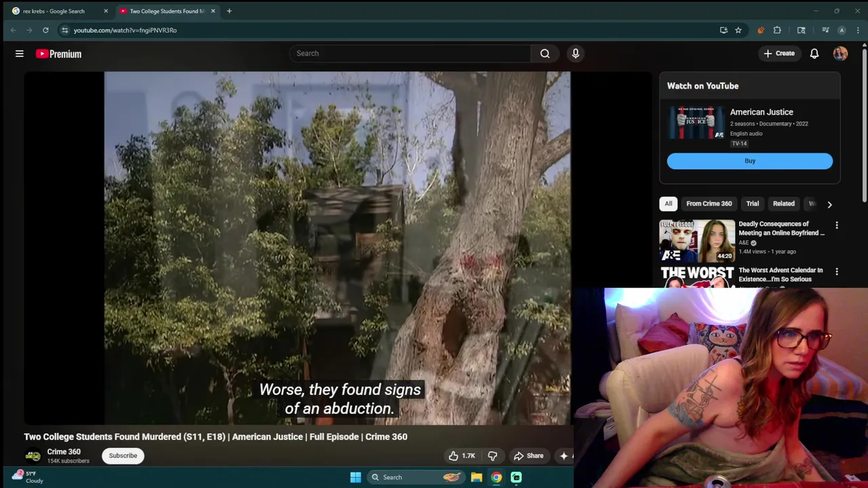View site information icon in address bar

[x=64, y=30]
